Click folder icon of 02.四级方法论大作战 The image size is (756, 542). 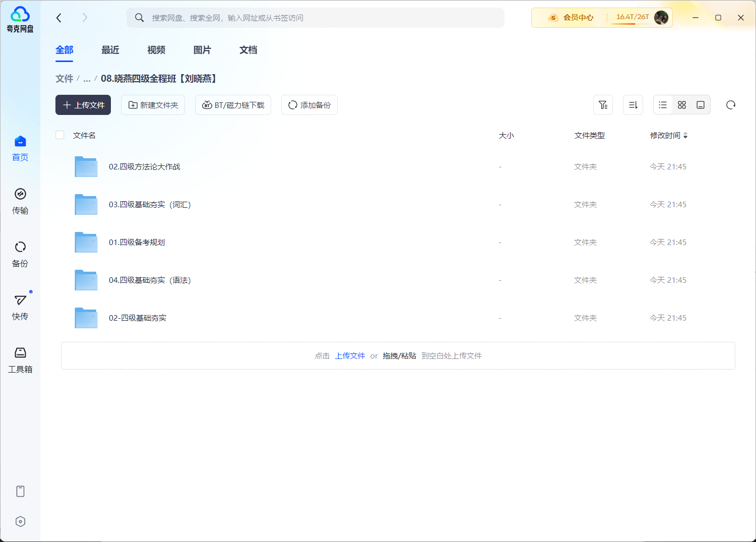pos(86,166)
